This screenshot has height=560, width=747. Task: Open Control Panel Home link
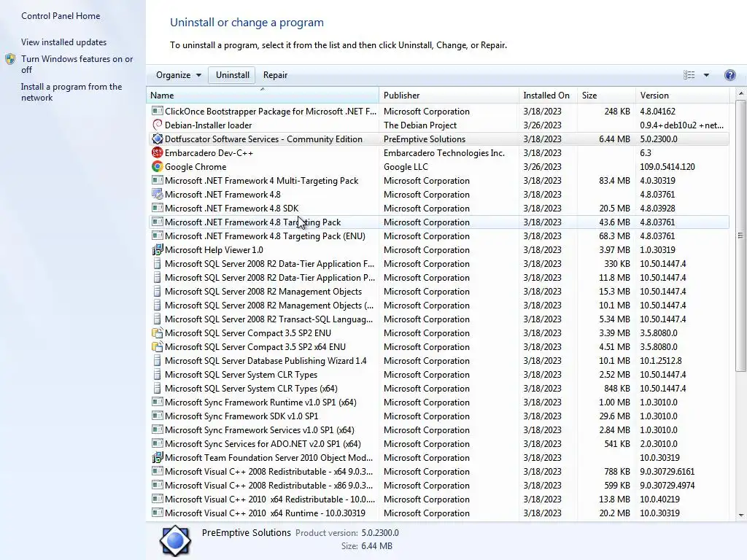pyautogui.click(x=61, y=16)
